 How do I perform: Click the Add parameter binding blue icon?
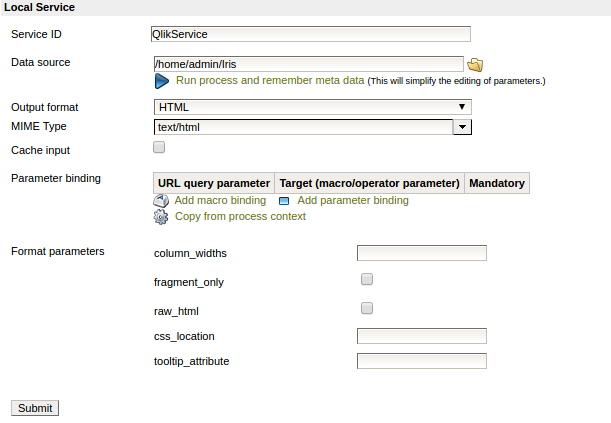pyautogui.click(x=284, y=201)
